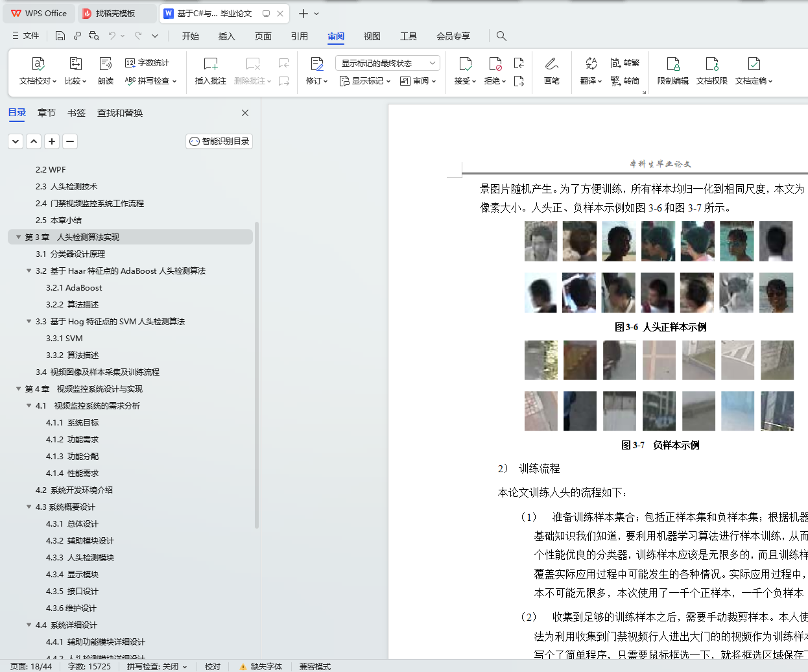Collapse the 第3章 人头检测算法实现 section
This screenshot has height=672, width=808.
click(x=18, y=237)
